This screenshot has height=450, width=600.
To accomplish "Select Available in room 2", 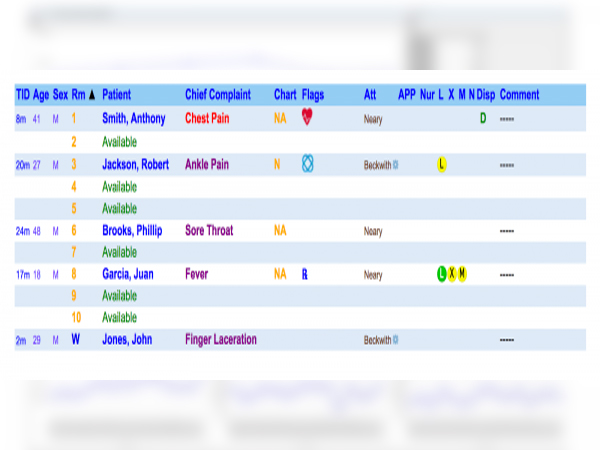I will coord(119,142).
